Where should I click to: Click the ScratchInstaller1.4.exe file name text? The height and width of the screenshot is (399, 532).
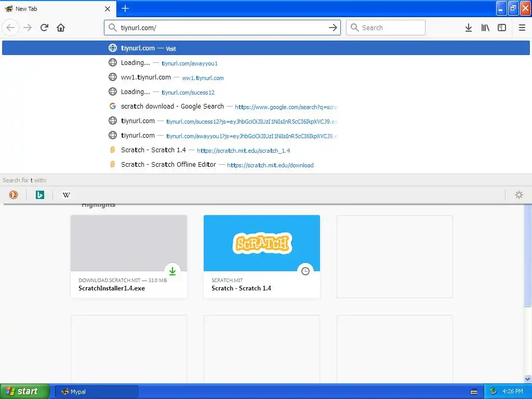(x=112, y=288)
